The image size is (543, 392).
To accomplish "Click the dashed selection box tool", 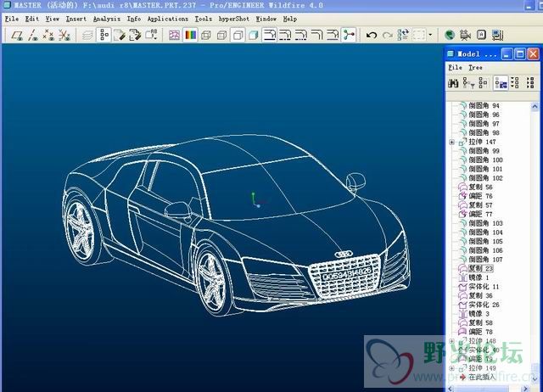I will point(418,35).
